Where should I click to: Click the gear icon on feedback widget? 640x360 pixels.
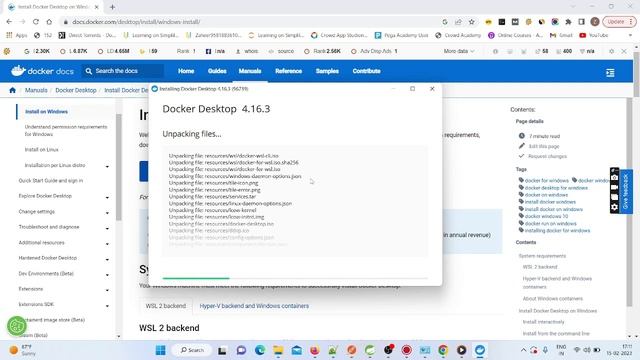(x=614, y=207)
